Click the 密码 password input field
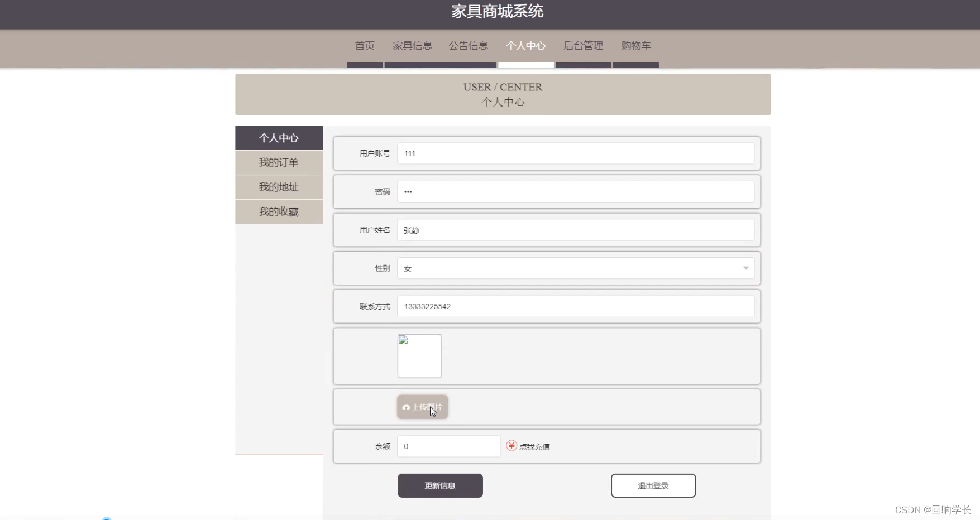The width and height of the screenshot is (980, 520). 575,191
